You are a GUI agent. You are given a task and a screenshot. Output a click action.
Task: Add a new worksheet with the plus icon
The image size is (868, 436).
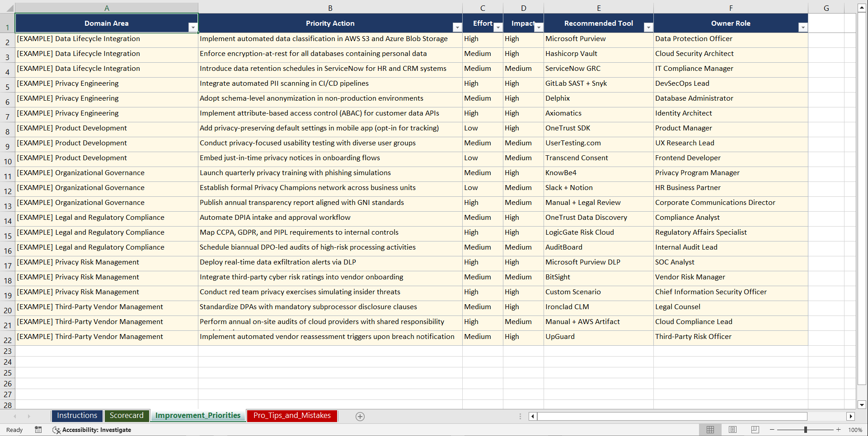[360, 416]
